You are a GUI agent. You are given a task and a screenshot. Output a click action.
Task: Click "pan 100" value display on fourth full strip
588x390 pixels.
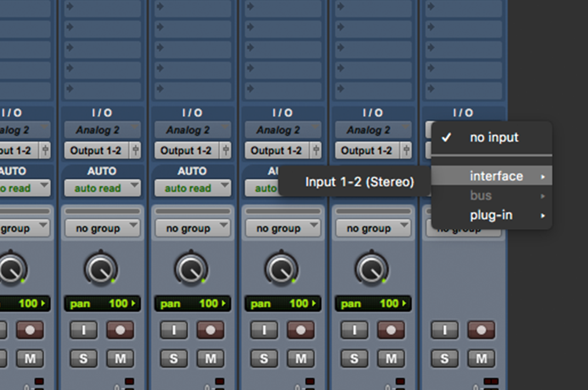click(x=373, y=304)
